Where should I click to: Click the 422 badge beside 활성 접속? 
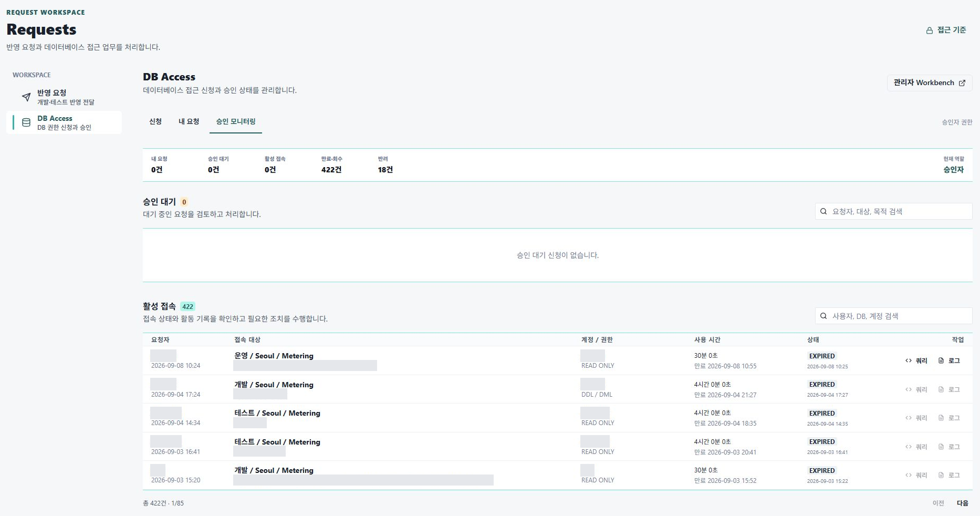(187, 306)
